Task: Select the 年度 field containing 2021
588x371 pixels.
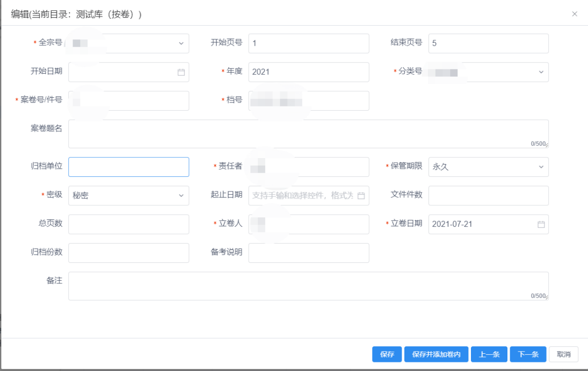Action: 308,72
